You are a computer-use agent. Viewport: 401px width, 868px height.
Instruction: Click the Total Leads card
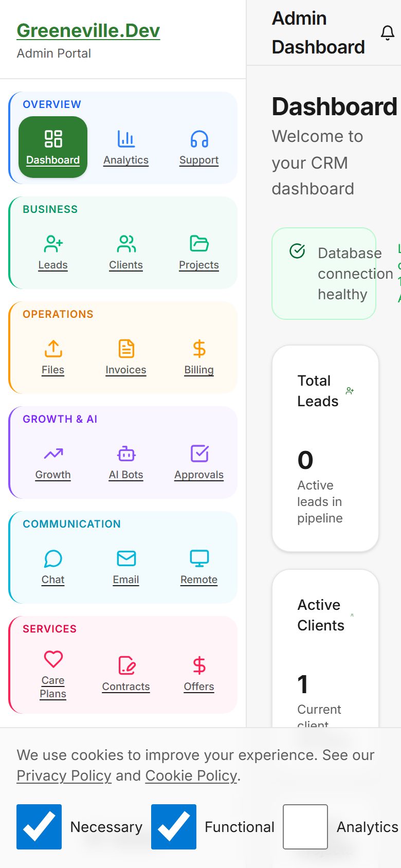coord(325,448)
